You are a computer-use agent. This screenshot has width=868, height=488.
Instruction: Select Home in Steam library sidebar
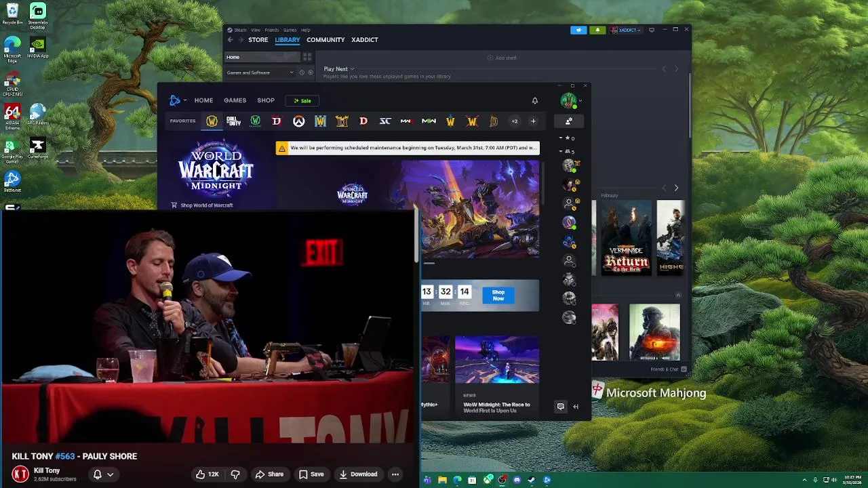262,58
